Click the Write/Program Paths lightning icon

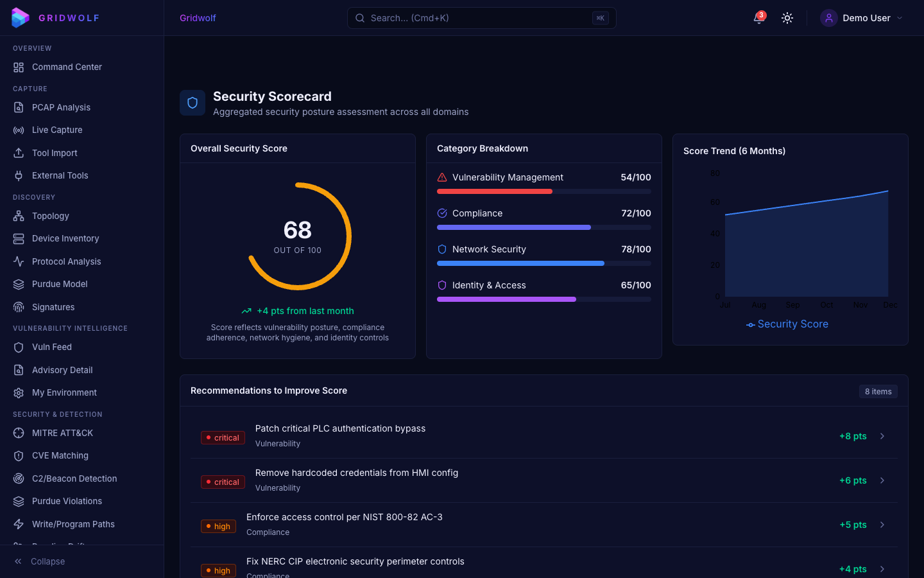pos(19,524)
